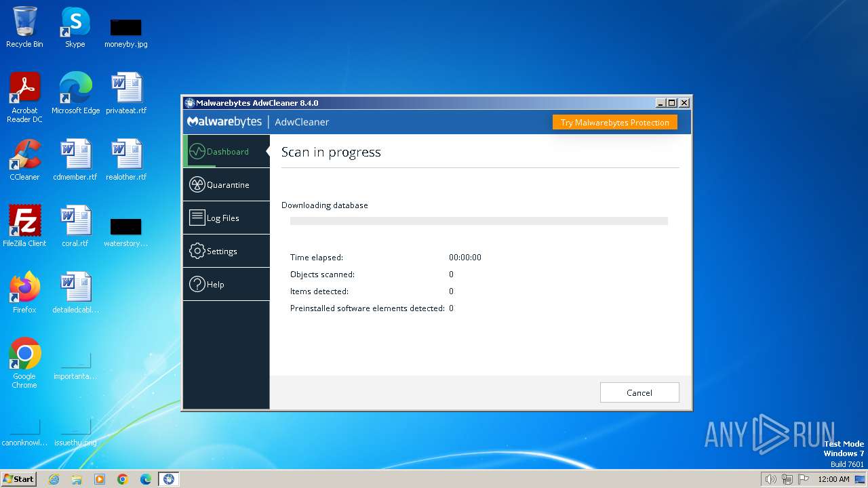Viewport: 868px width, 488px height.
Task: Close the AdwCleaner window
Action: pyautogui.click(x=684, y=103)
